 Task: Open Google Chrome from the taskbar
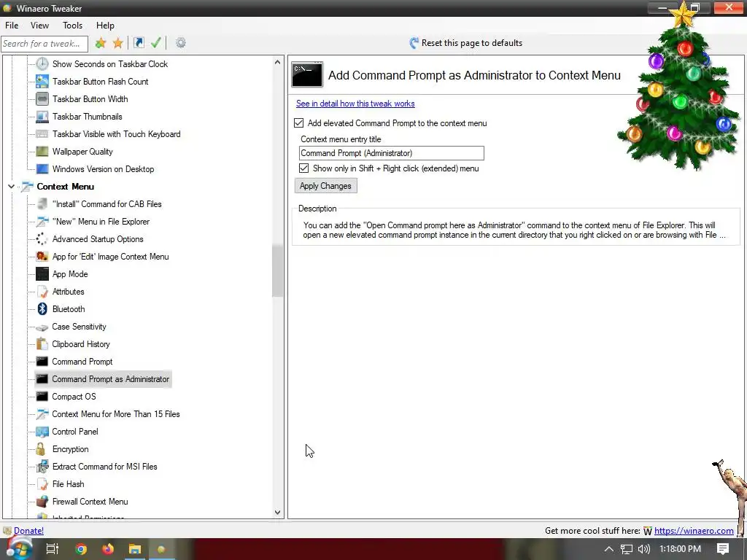pos(81,549)
